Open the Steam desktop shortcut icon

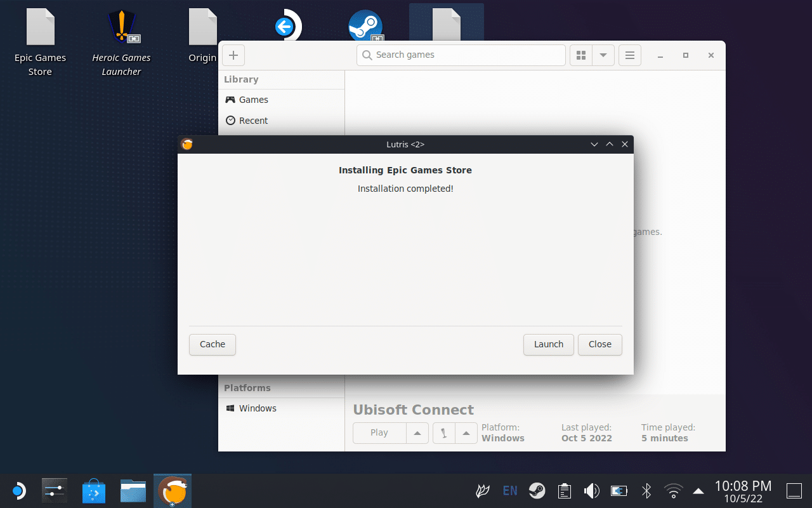365,27
